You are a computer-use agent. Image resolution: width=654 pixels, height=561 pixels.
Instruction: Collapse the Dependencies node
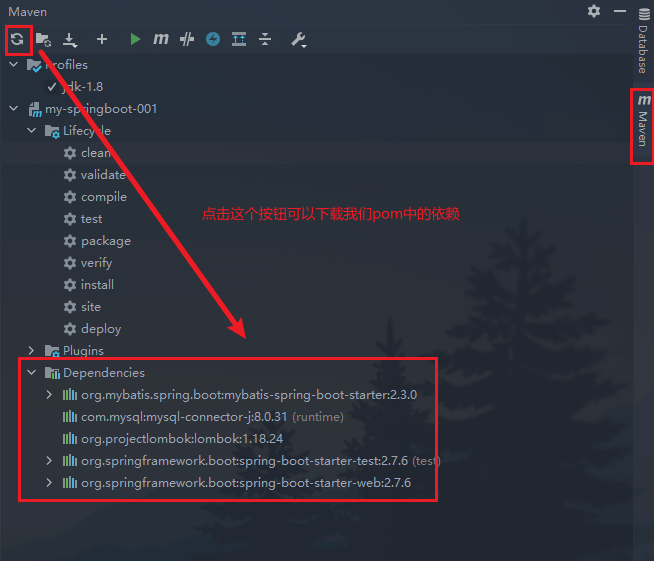(x=32, y=372)
